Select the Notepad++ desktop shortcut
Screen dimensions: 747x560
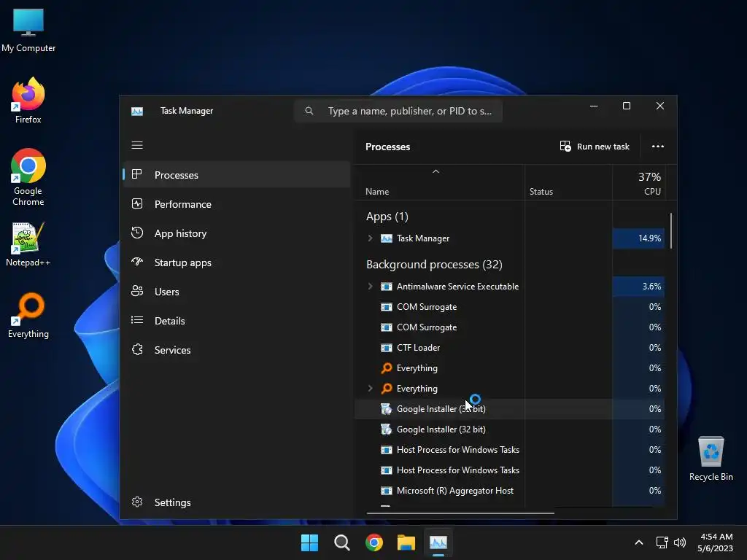coord(28,244)
